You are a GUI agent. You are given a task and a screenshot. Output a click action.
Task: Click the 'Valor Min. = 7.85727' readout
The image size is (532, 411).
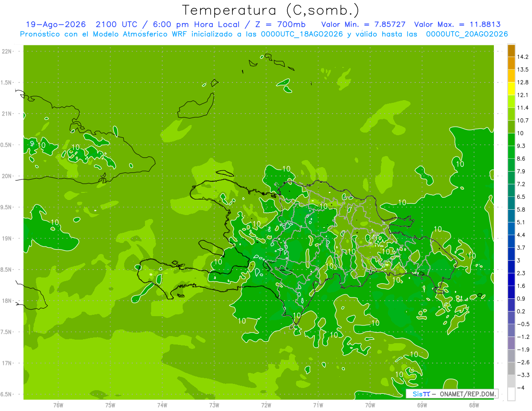coord(363,24)
